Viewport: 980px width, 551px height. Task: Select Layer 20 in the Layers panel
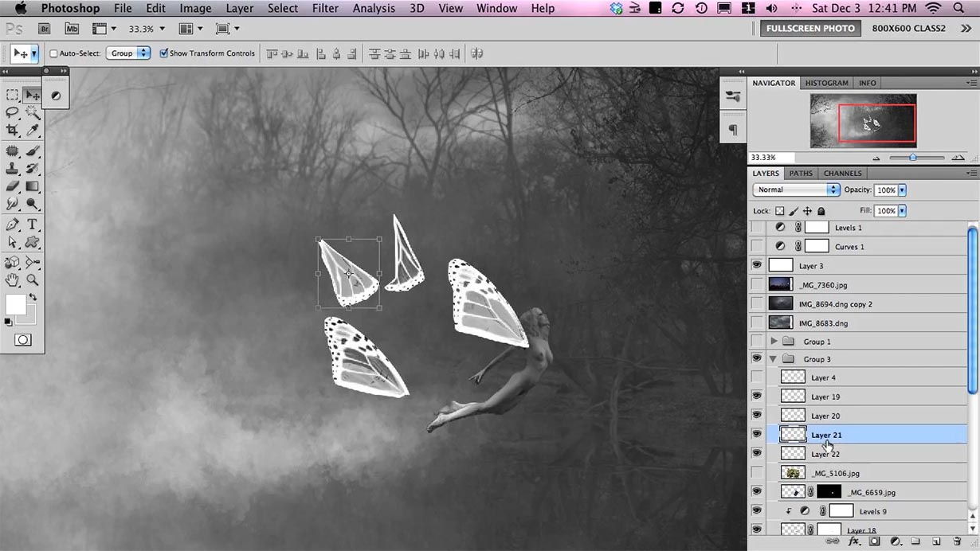click(x=825, y=416)
